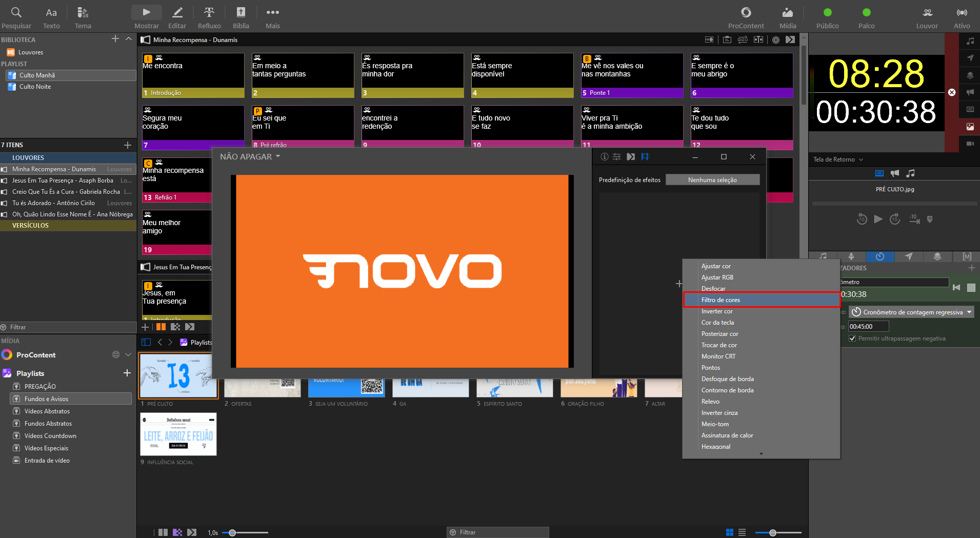The image size is (980, 538).
Task: Open the inspector transition icon
Action: click(631, 157)
